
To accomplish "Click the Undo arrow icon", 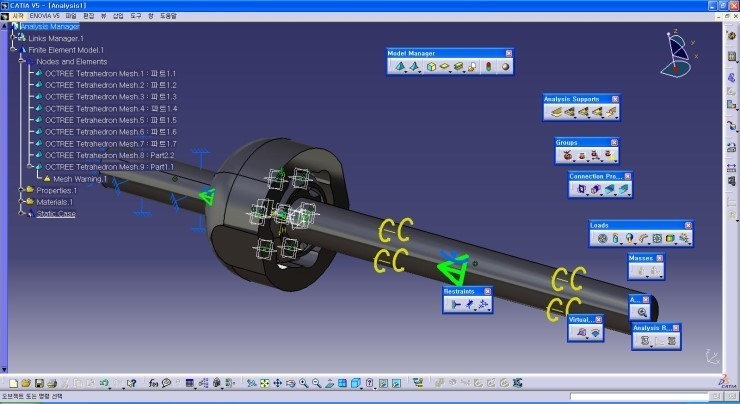I will pos(104,383).
